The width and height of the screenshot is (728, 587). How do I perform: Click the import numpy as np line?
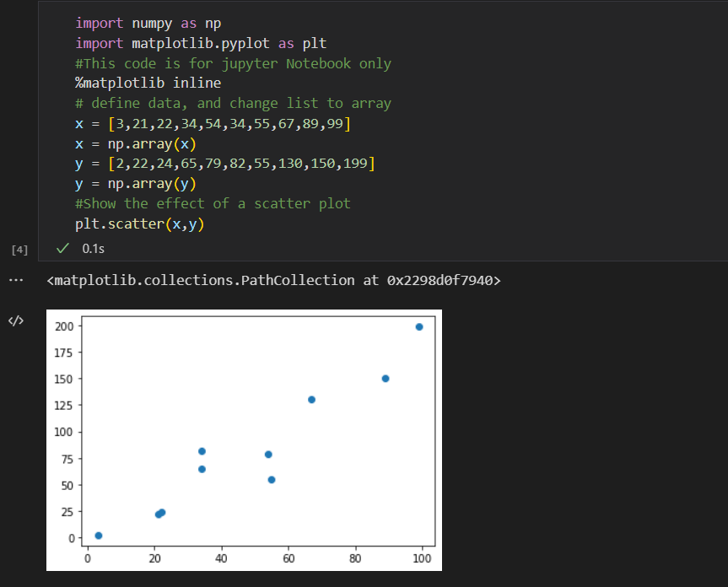point(148,24)
